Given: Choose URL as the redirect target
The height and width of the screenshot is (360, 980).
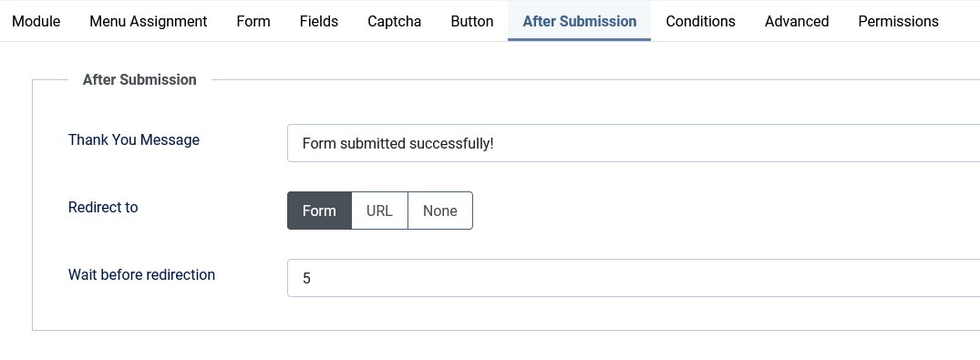Looking at the screenshot, I should [379, 211].
